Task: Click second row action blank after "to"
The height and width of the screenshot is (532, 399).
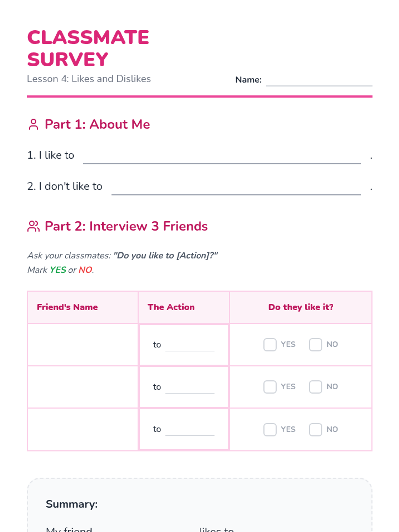Action: click(x=190, y=388)
